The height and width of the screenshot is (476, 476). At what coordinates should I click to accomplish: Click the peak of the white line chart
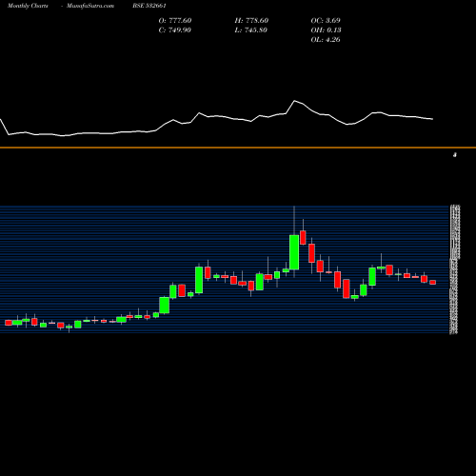pos(295,101)
